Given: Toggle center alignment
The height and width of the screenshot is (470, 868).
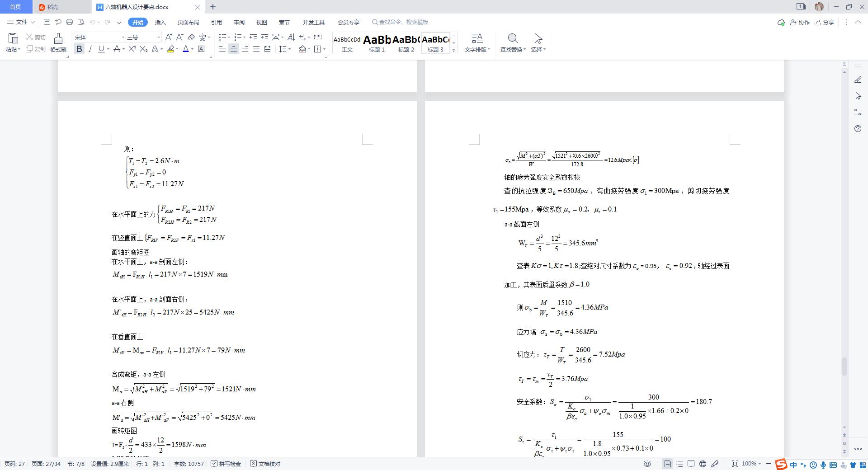Looking at the screenshot, I should [233, 49].
